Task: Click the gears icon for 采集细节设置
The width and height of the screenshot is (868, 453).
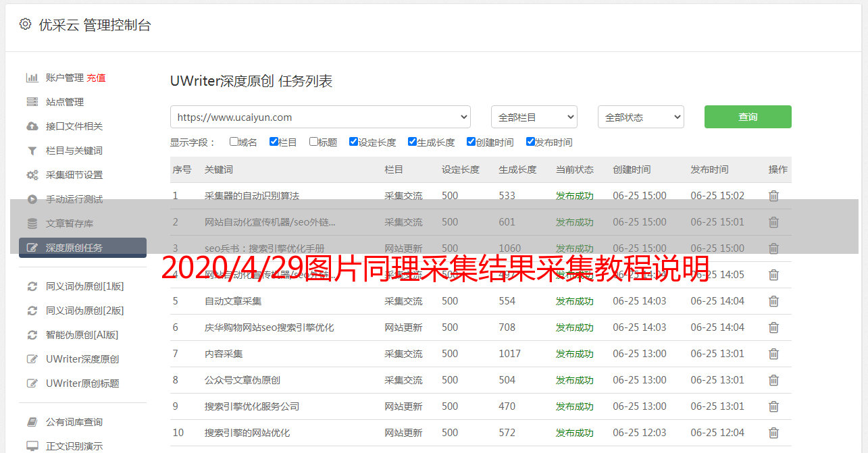Action: (x=32, y=175)
